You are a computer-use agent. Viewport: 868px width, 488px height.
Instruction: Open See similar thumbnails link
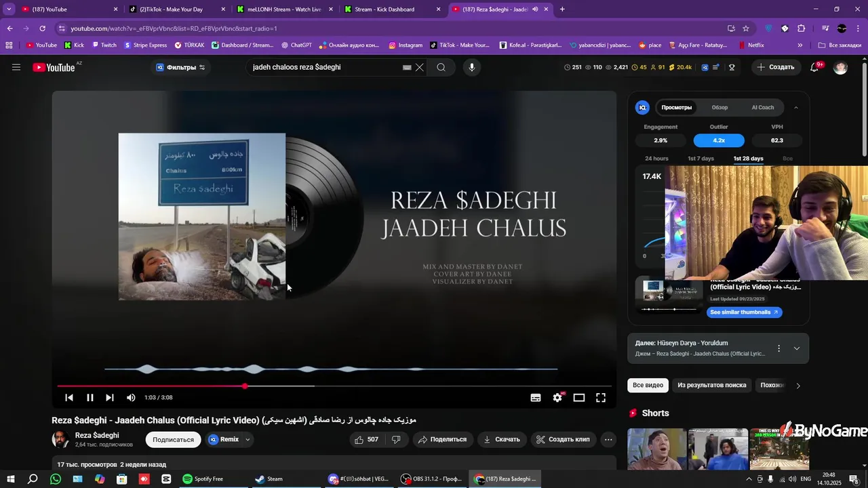coord(744,312)
